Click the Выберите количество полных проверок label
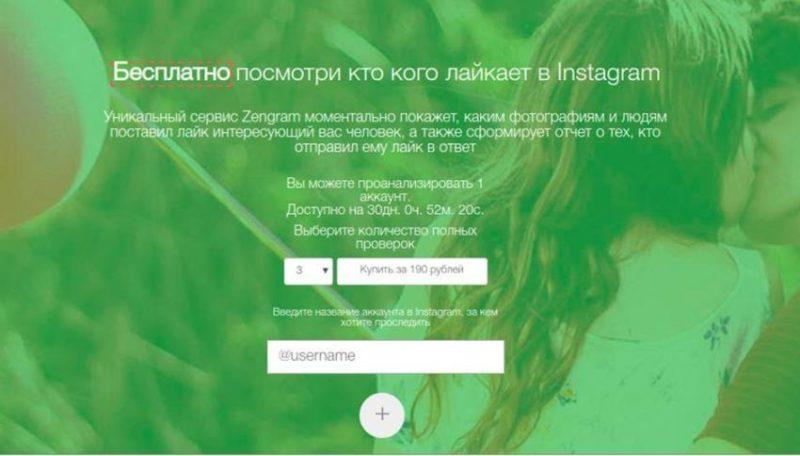Screen dimensions: 800x456 (x=385, y=237)
